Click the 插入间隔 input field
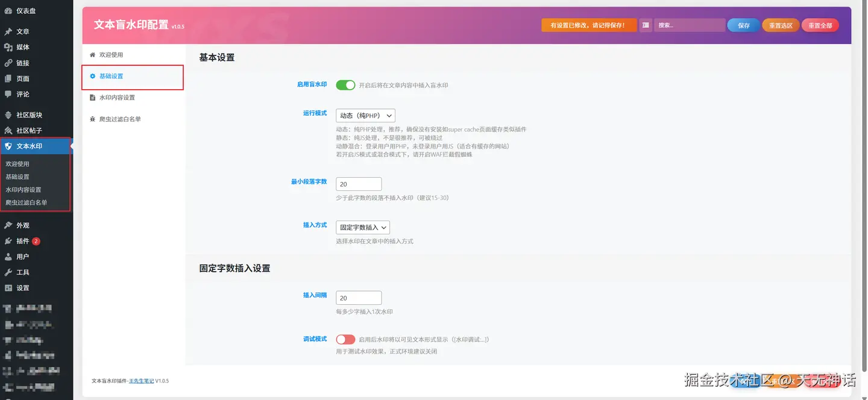The height and width of the screenshot is (400, 868). pyautogui.click(x=359, y=298)
